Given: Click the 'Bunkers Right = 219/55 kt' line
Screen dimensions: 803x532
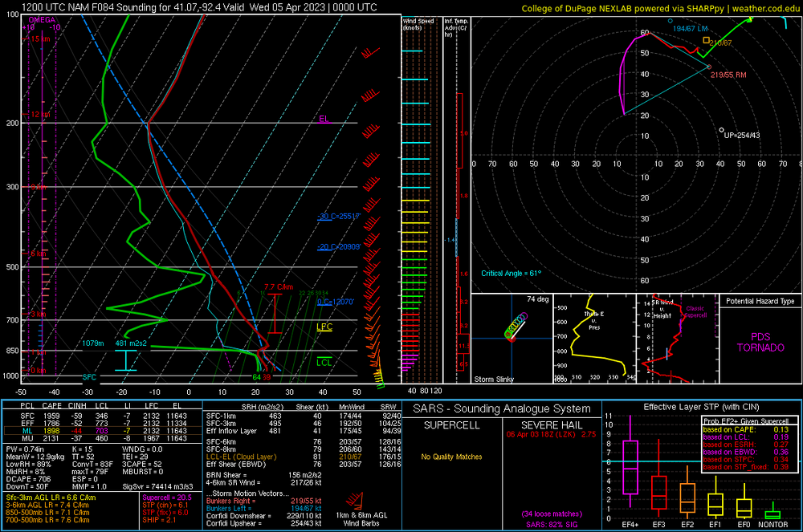Looking at the screenshot, I should (x=263, y=501).
